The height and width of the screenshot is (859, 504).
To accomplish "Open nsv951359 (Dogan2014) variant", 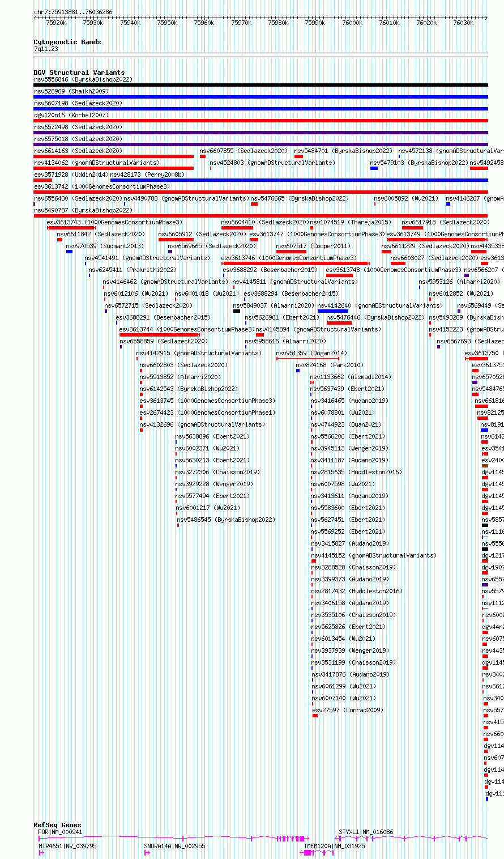I will click(311, 353).
